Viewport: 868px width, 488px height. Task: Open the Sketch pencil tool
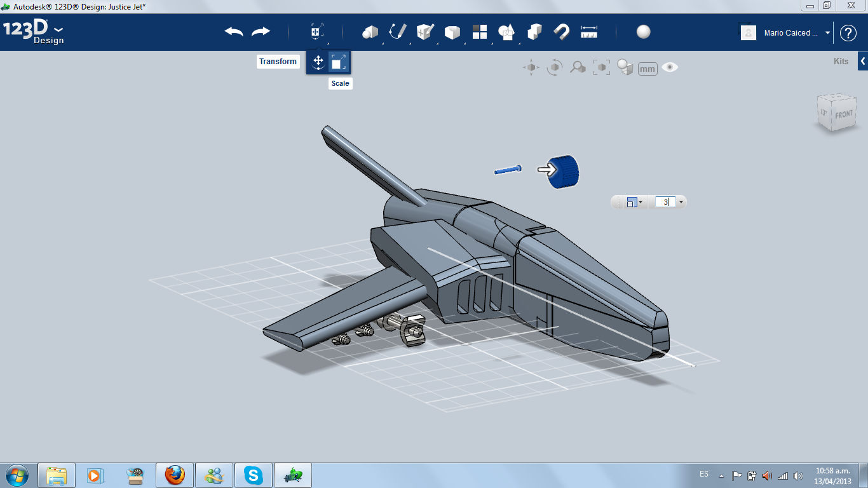point(397,32)
